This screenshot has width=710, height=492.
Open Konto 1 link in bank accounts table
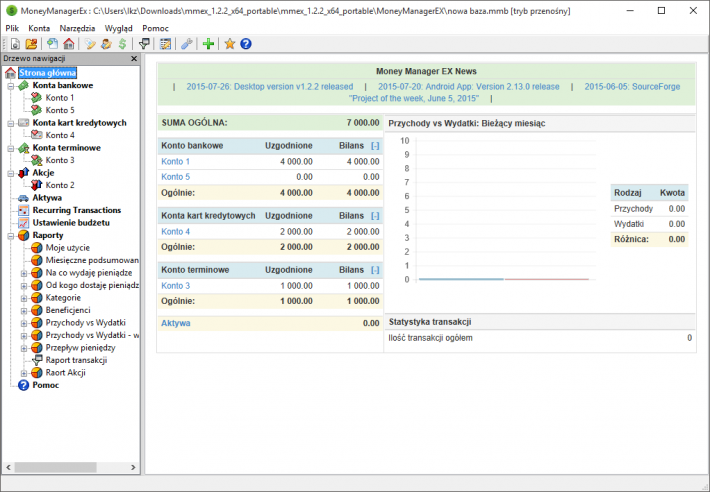(x=176, y=162)
